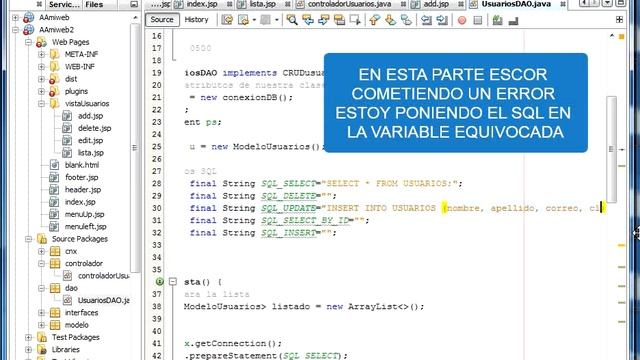Select menuleft.jsp file in tree
Image resolution: width=640 pixels, height=360 pixels.
[85, 227]
